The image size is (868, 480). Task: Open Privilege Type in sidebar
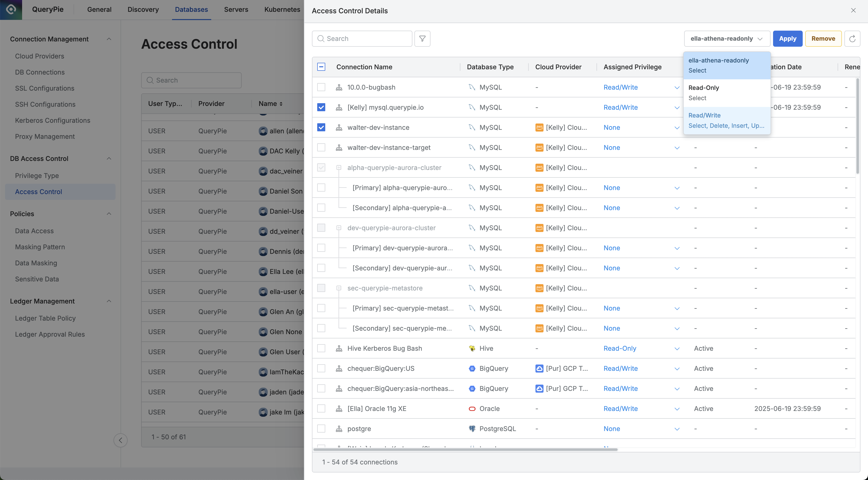37,176
